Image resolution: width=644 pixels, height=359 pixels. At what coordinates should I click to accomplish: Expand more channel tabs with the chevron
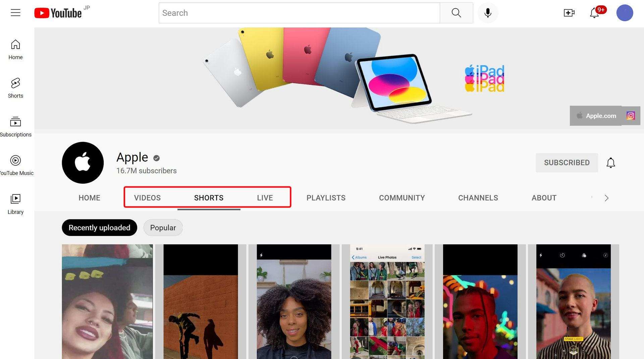[606, 198]
